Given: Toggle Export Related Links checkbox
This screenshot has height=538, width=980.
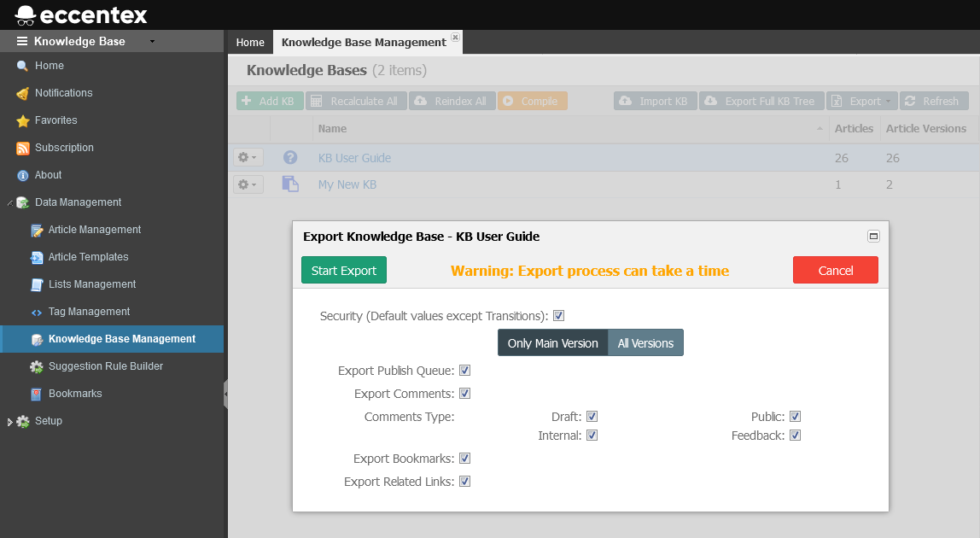Looking at the screenshot, I should coord(465,482).
